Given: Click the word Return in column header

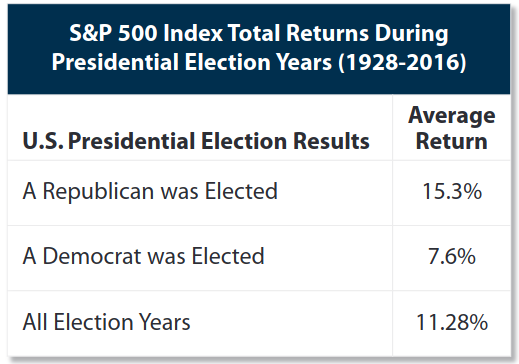Looking at the screenshot, I should click(x=452, y=141).
